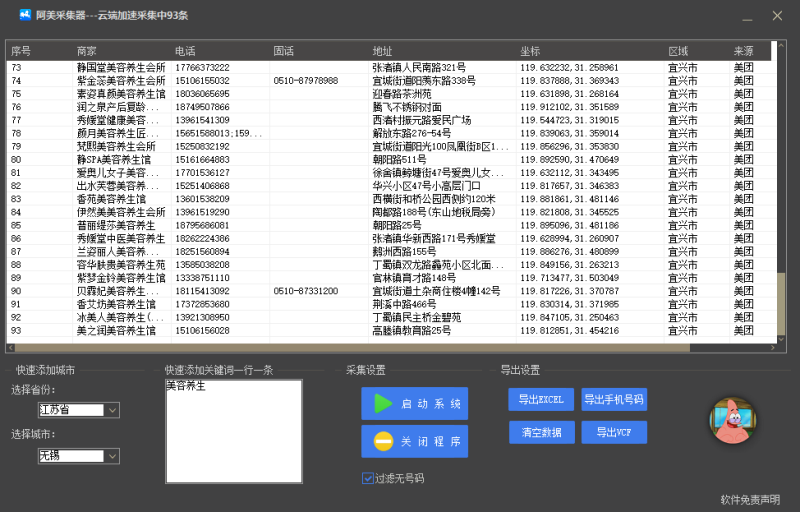Open the 软件免责声明 link
This screenshot has width=800, height=512.
point(750,499)
